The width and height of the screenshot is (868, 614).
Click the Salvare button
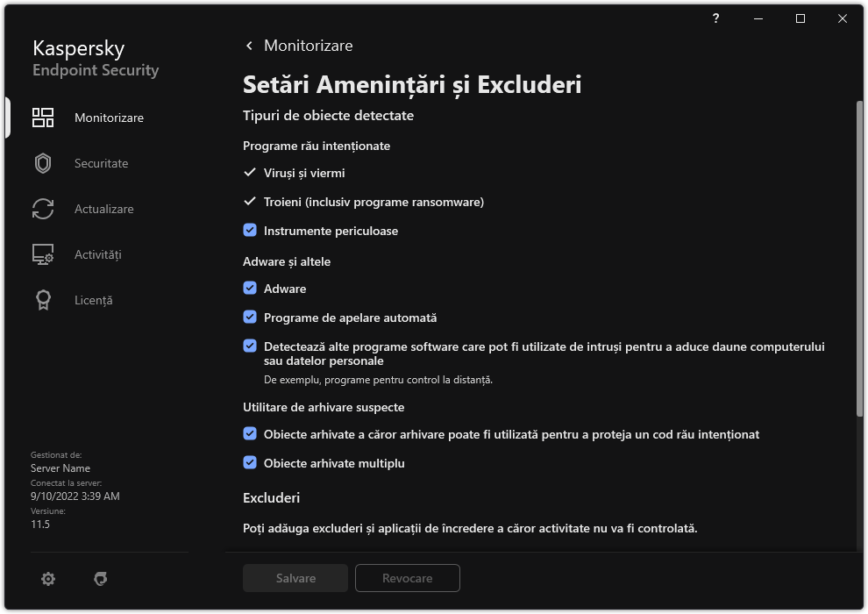pyautogui.click(x=295, y=578)
